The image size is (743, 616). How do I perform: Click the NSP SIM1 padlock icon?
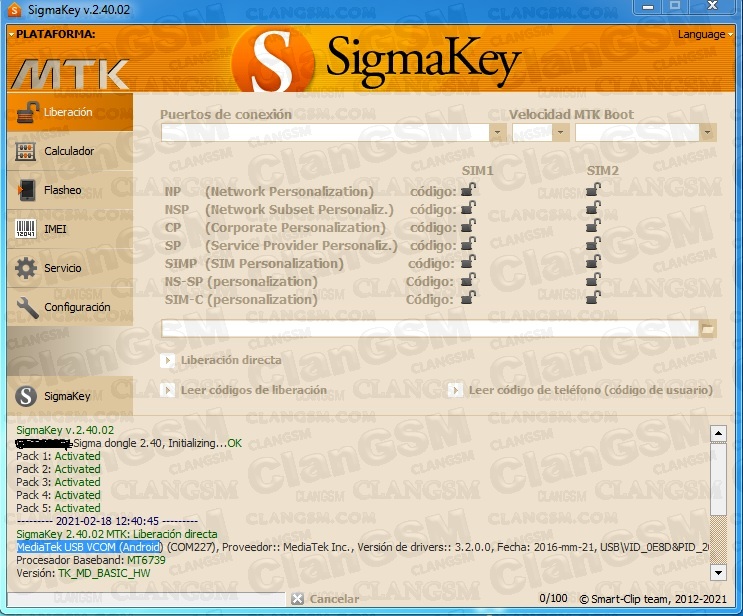(468, 208)
